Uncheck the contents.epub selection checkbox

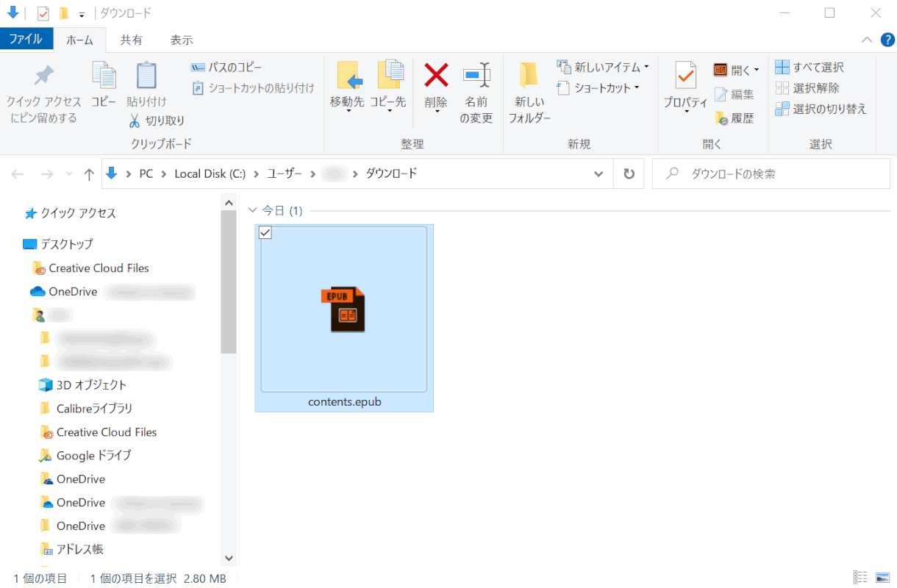(266, 233)
